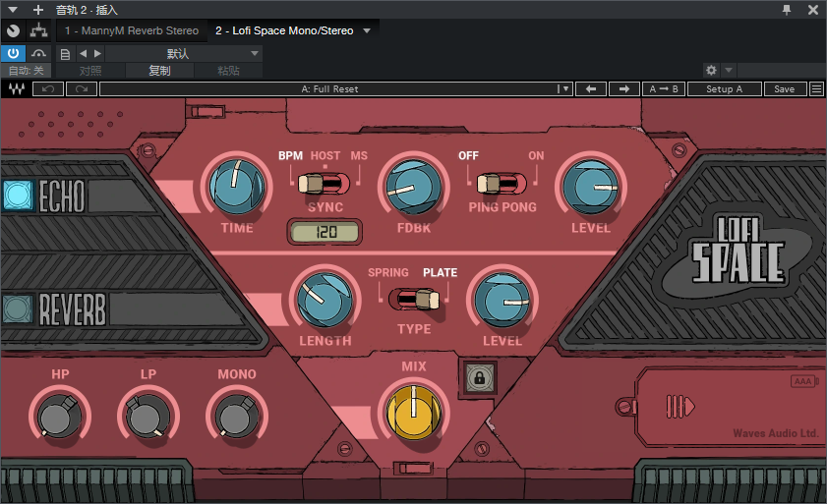Select MS sync mode label
Image resolution: width=827 pixels, height=504 pixels.
point(359,155)
